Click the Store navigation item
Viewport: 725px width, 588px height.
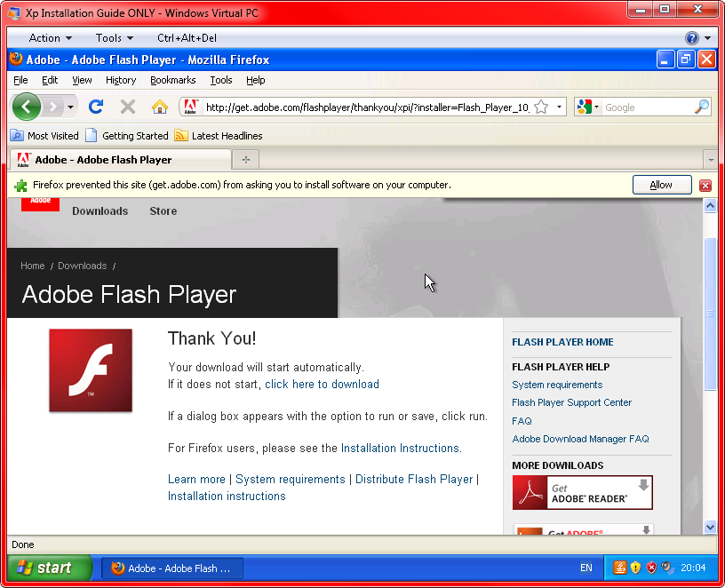coord(163,211)
